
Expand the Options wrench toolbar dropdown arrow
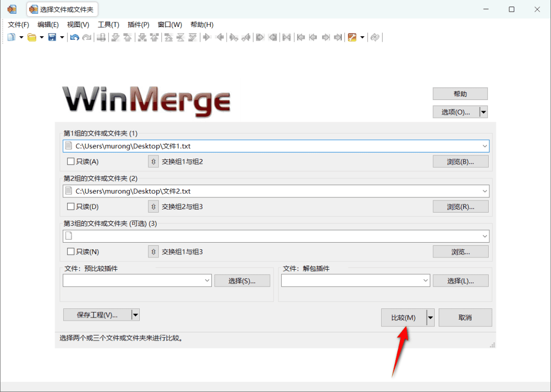[362, 37]
